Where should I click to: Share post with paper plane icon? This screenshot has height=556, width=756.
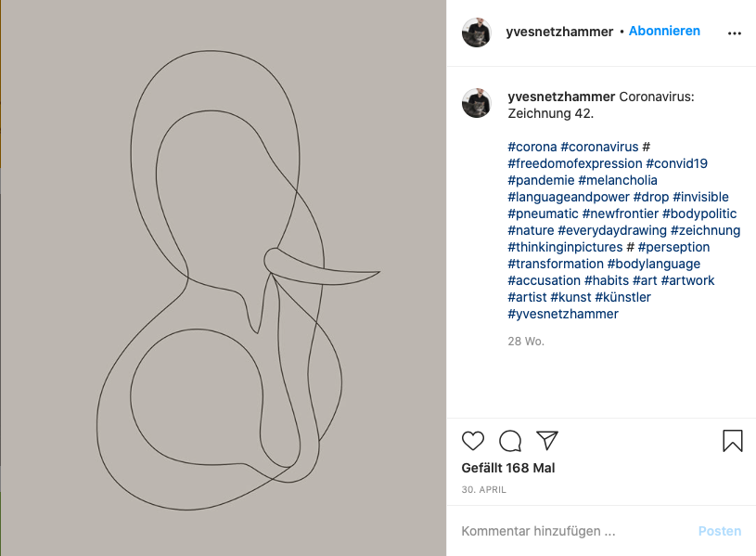click(547, 440)
